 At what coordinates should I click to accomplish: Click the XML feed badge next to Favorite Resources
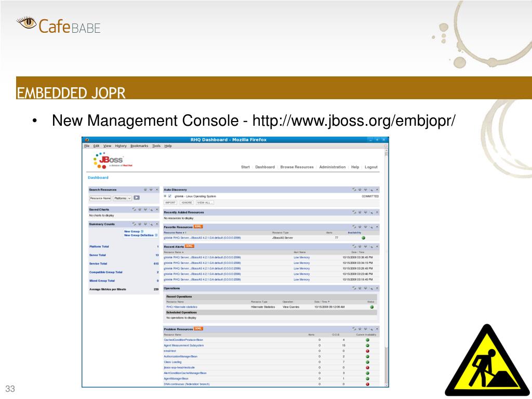tap(198, 227)
